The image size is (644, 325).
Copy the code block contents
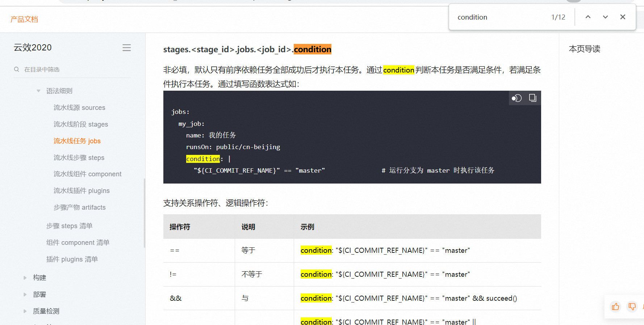click(532, 98)
